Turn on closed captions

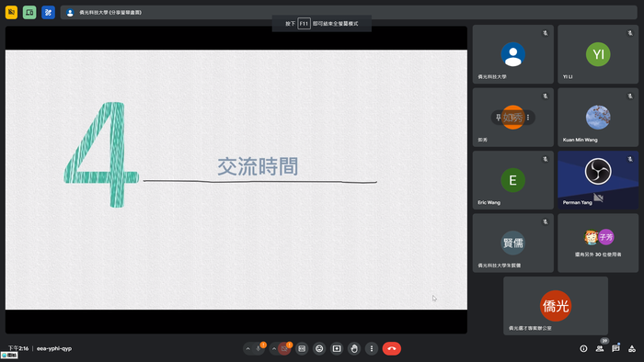point(302,348)
